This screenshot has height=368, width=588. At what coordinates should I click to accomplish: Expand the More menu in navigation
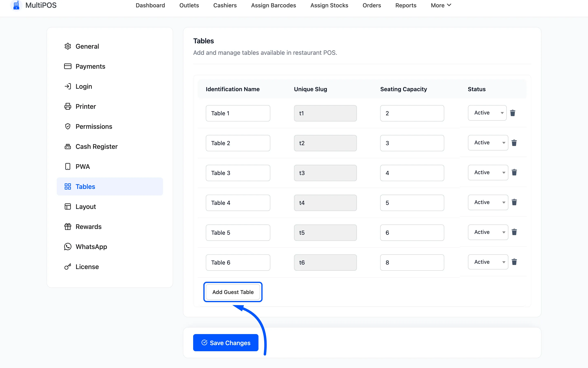coord(441,5)
